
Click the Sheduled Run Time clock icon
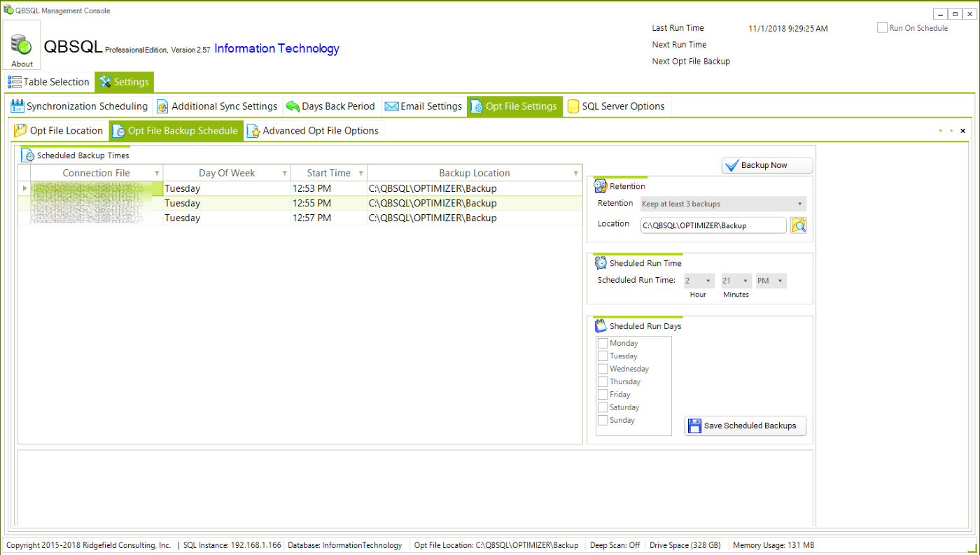pyautogui.click(x=601, y=263)
